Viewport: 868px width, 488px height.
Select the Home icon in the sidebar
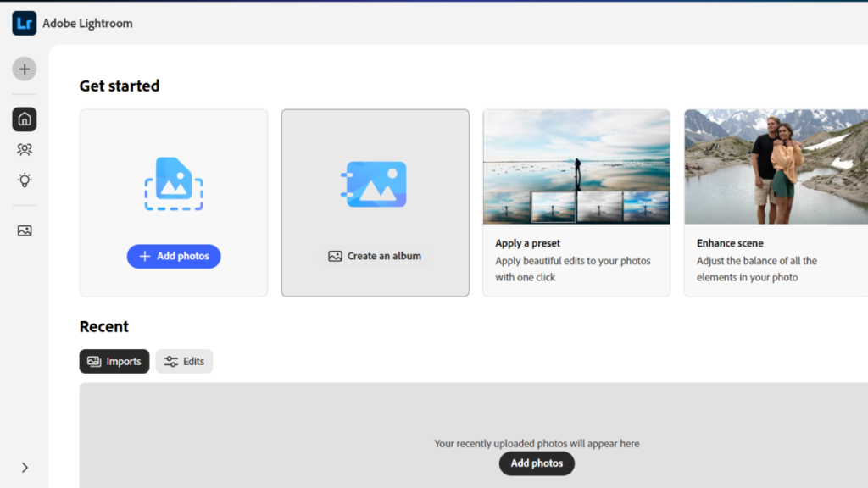click(x=24, y=119)
